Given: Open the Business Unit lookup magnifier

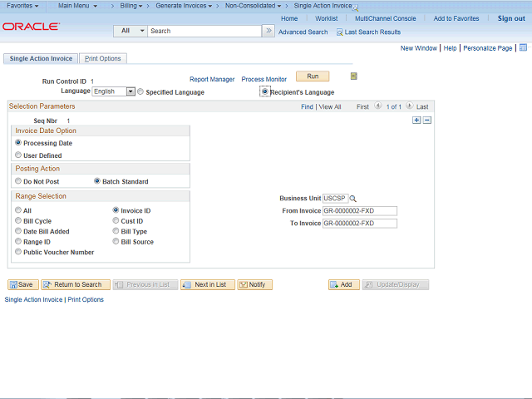Looking at the screenshot, I should [x=352, y=199].
